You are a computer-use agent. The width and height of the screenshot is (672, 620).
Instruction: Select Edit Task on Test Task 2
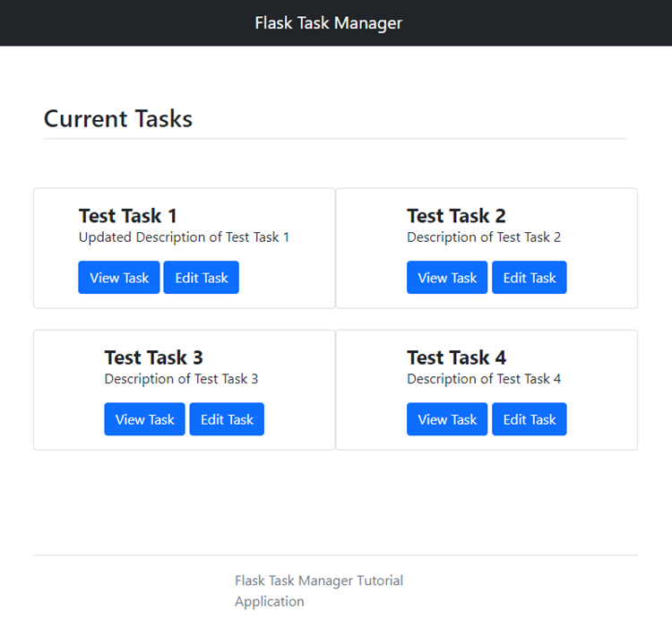pos(530,277)
